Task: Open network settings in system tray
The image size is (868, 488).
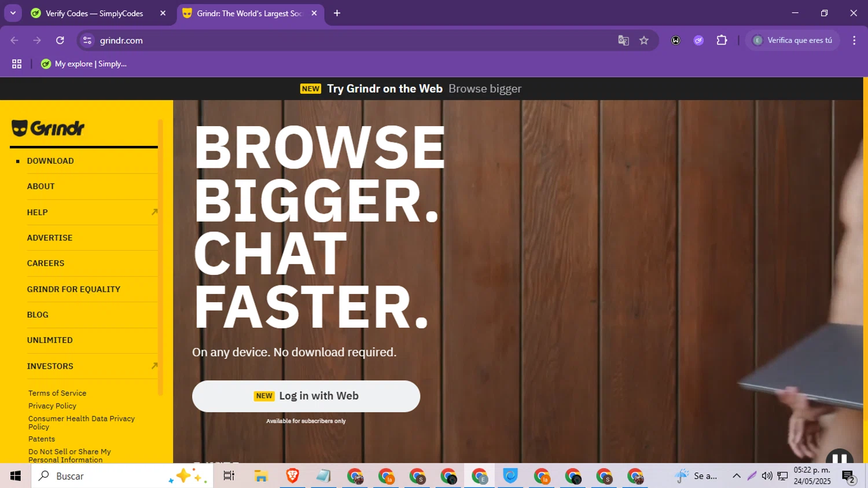Action: tap(782, 476)
